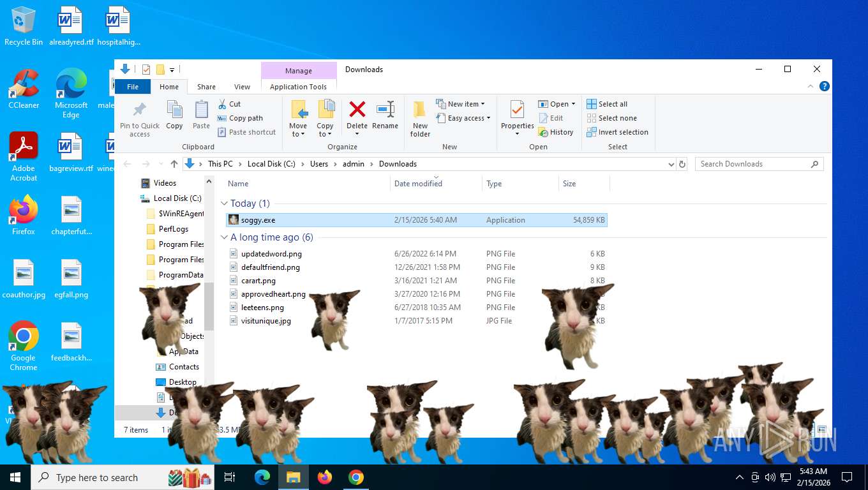Select the carart.png file
Viewport: 868px width, 490px height.
pos(417,281)
